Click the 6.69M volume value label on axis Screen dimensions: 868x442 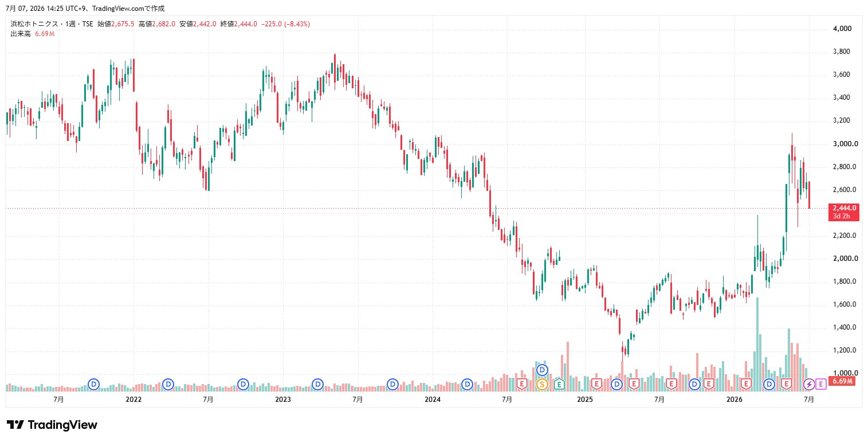click(842, 381)
